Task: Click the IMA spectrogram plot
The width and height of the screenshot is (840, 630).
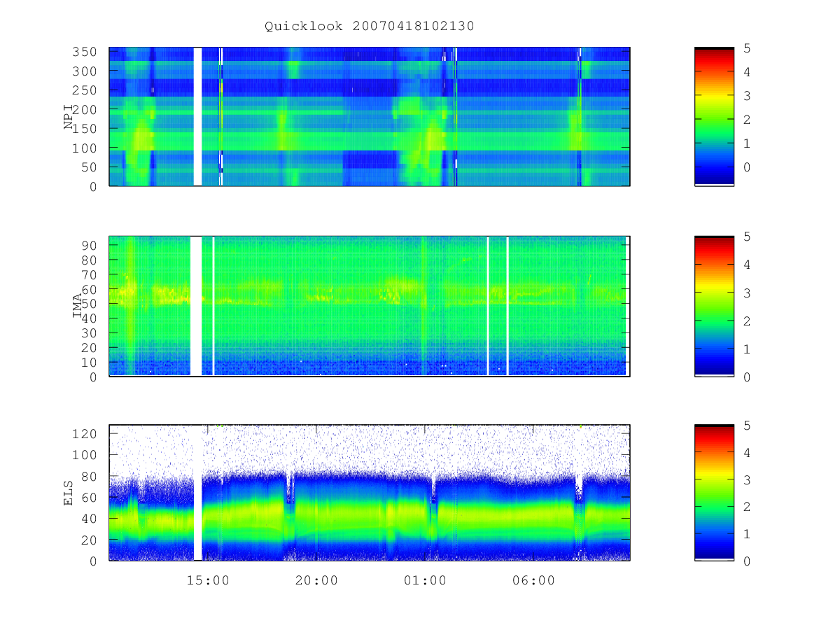Action: (x=370, y=306)
